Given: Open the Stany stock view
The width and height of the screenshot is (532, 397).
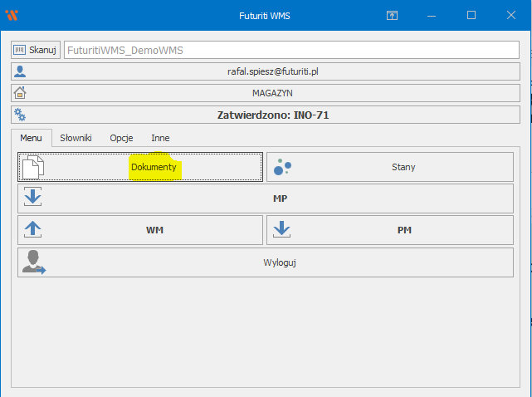Looking at the screenshot, I should tap(403, 167).
